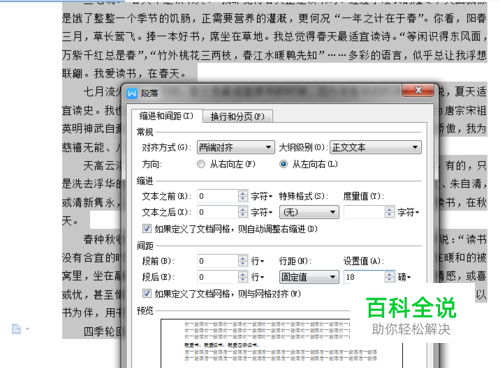The width and height of the screenshot is (500, 368).
Task: Open the 设置值 unit 磅 dropdown
Action: (x=404, y=277)
